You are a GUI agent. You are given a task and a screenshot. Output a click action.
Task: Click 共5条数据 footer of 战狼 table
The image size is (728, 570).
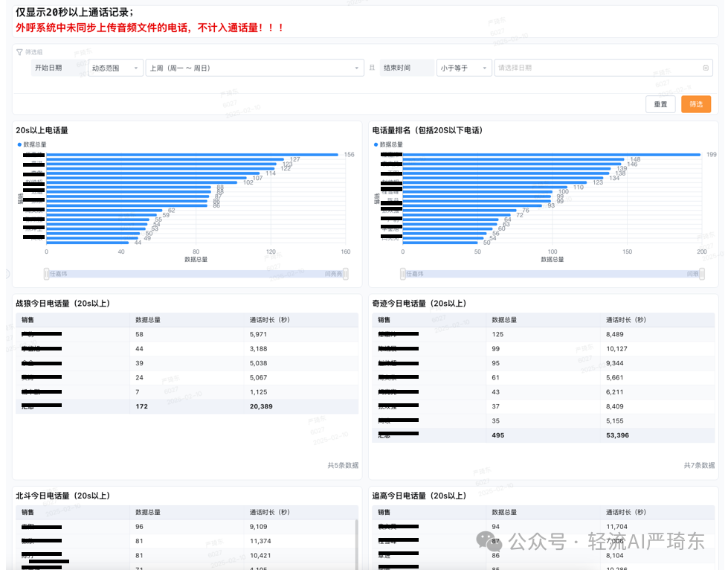click(x=343, y=465)
